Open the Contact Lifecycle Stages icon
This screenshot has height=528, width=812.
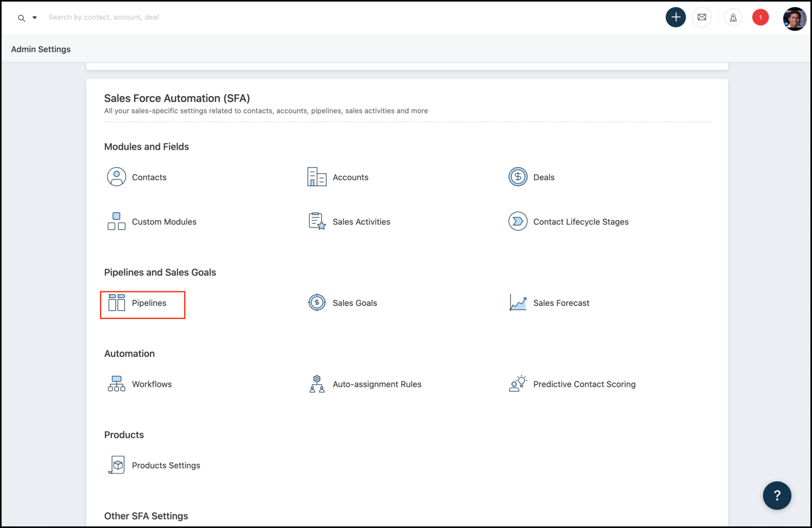point(518,221)
